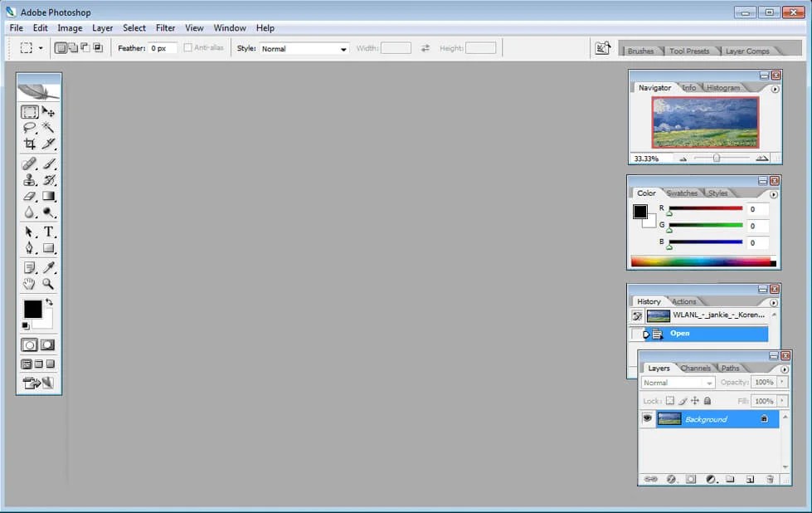
Task: Select the Delete layer trash icon
Action: pos(771,478)
